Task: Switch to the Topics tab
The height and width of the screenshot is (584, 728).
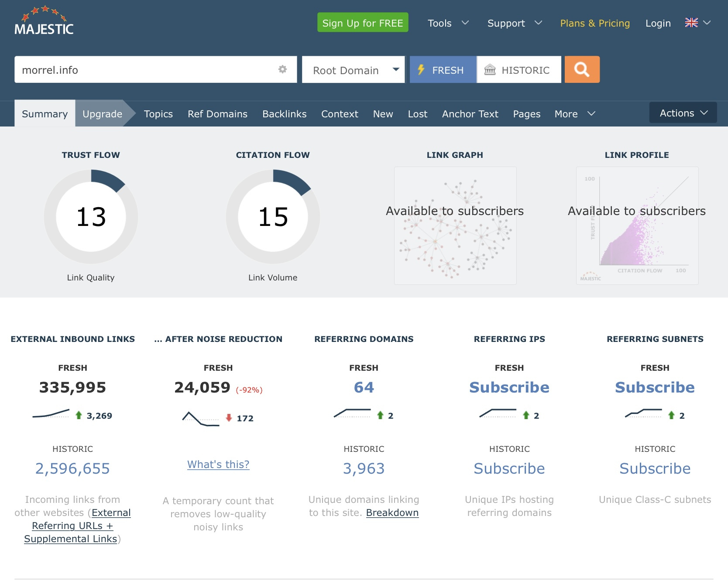Action: (x=158, y=114)
